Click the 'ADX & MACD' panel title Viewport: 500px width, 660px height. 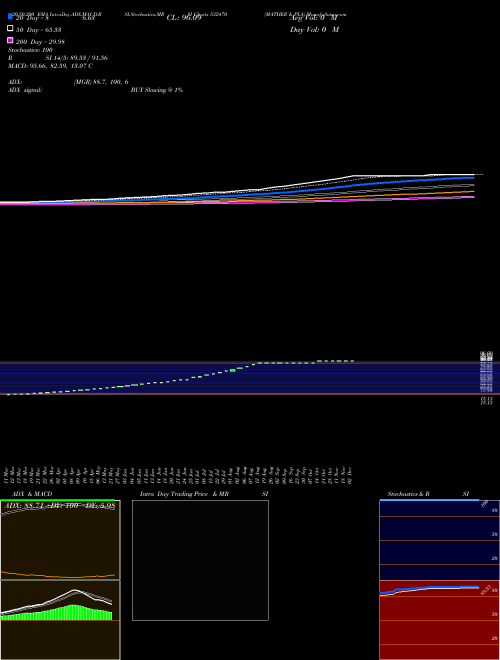click(32, 494)
